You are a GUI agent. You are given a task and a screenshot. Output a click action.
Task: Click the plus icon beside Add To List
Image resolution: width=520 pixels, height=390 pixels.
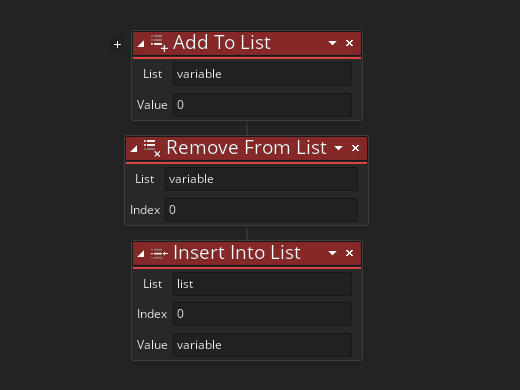(117, 44)
